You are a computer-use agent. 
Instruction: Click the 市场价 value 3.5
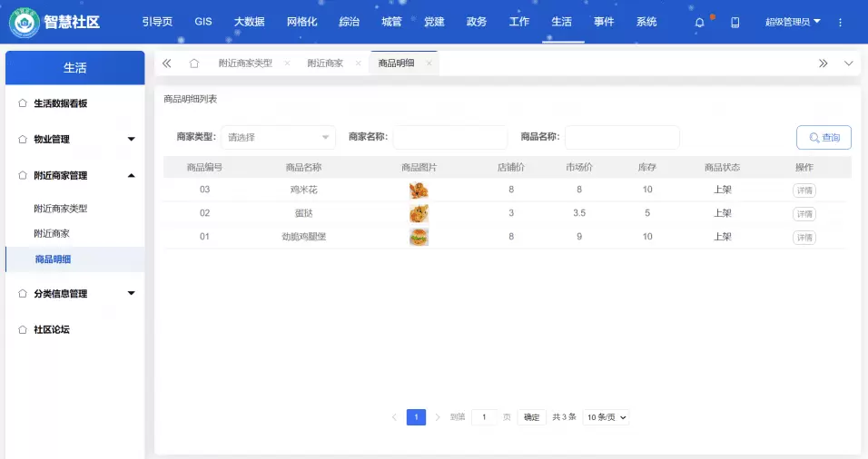[579, 213]
